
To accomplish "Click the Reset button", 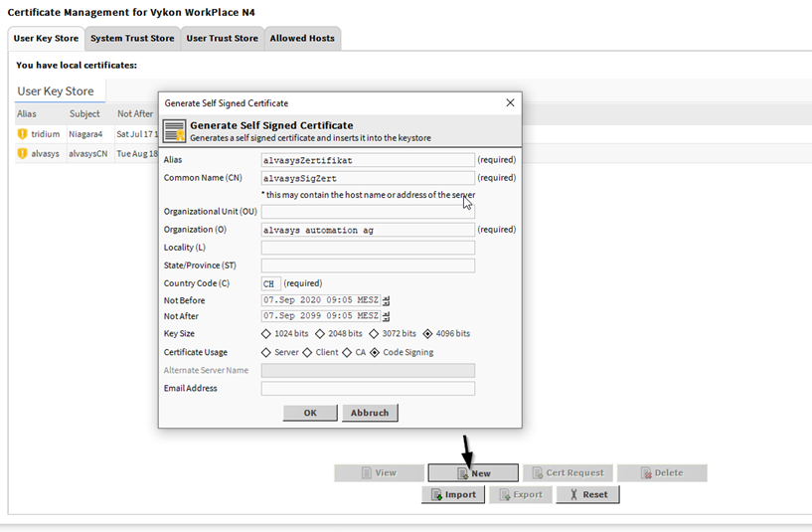I will tap(587, 494).
